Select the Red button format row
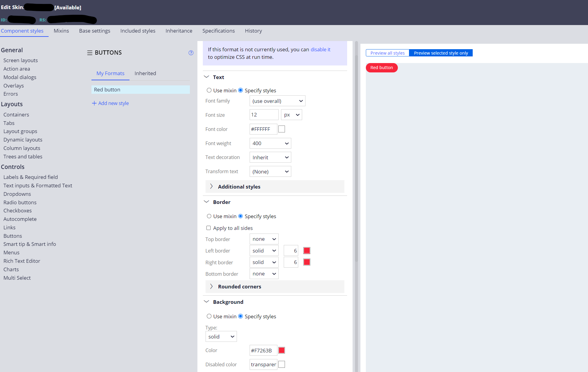Viewport: 588px width, 372px height. coord(141,90)
